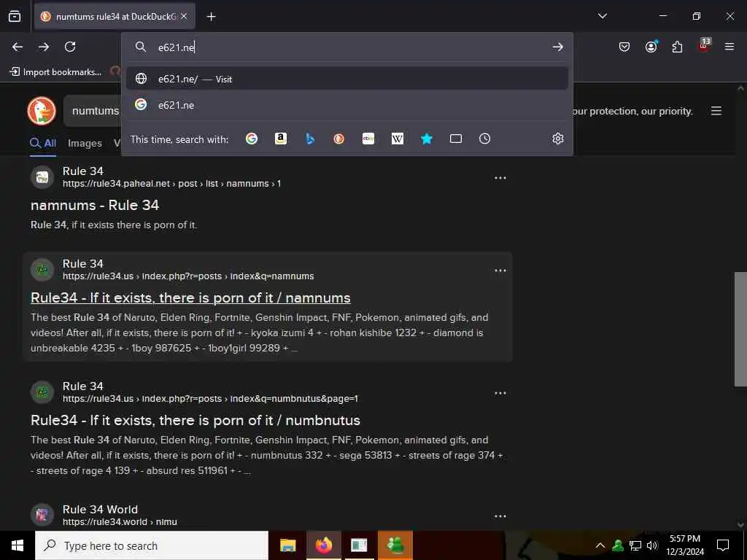The image size is (747, 560).
Task: Open the Windows Start menu
Action: (18, 545)
